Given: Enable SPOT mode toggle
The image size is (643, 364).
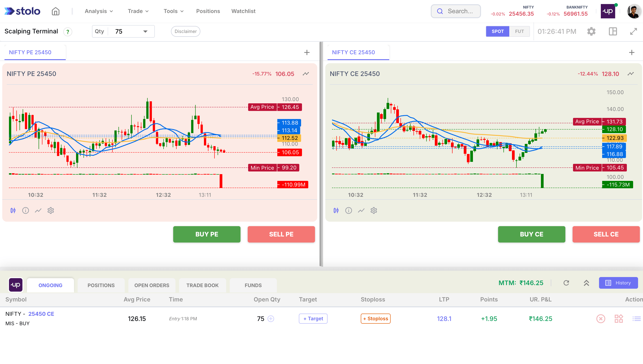Looking at the screenshot, I should pos(497,31).
